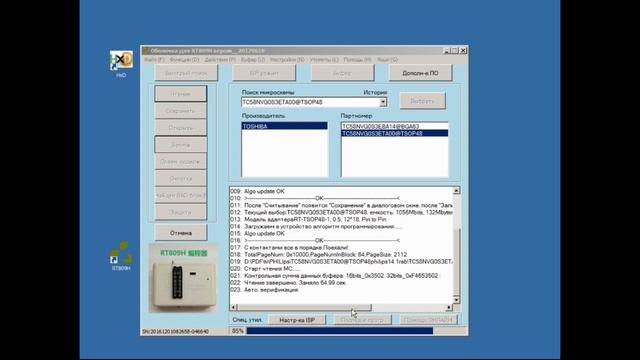Click the RT809H programmer device image
Image resolution: width=640 pixels, height=360 pixels.
(x=182, y=278)
